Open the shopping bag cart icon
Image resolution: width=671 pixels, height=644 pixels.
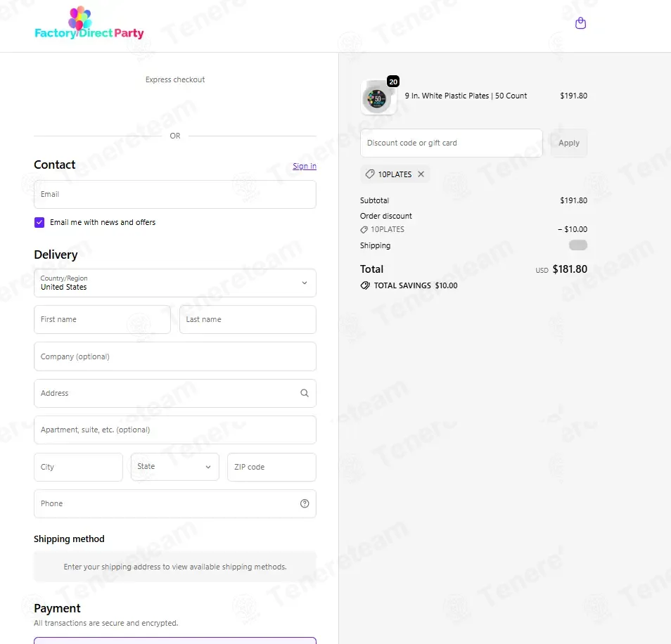pyautogui.click(x=580, y=23)
